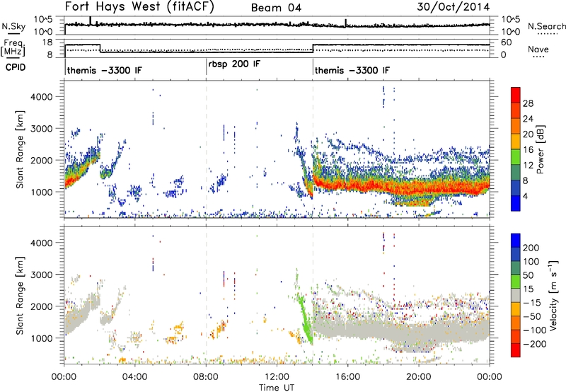Click the green velocity streak near 13:30
Image resolution: width=566 pixels, height=392 pixels.
305,319
